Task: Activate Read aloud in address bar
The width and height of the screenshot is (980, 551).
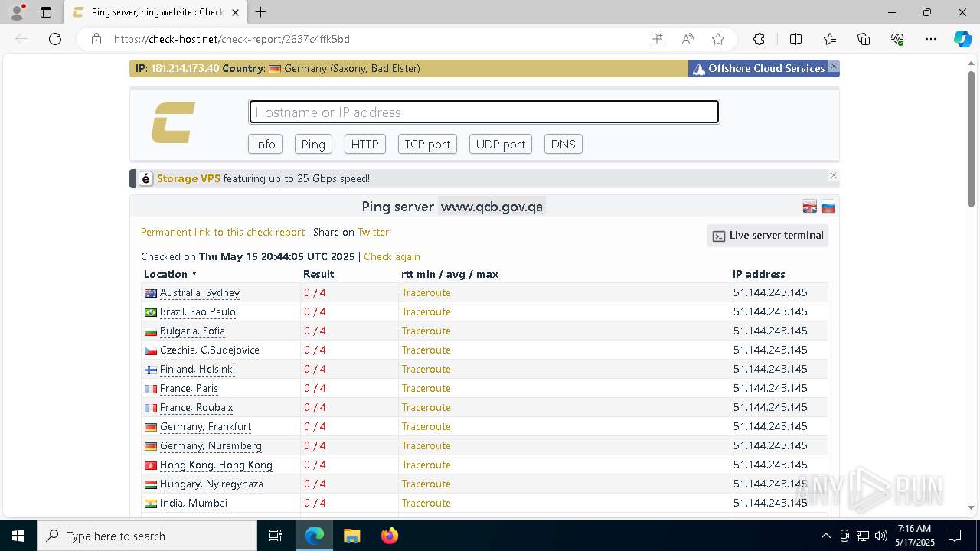Action: point(688,39)
